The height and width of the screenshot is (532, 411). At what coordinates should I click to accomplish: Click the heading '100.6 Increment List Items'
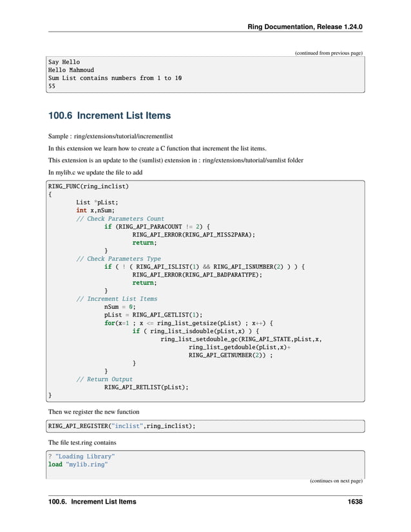click(x=110, y=115)
